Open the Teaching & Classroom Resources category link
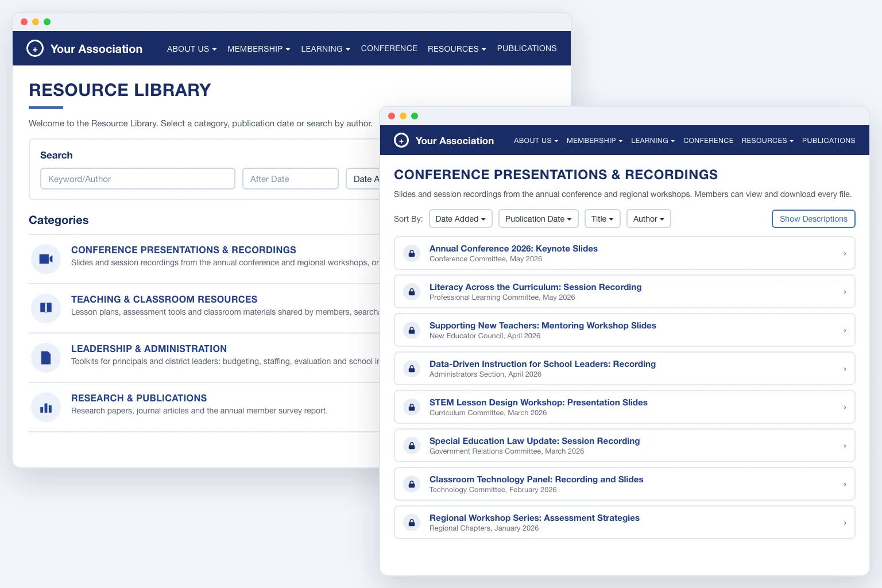882x588 pixels. pos(164,299)
